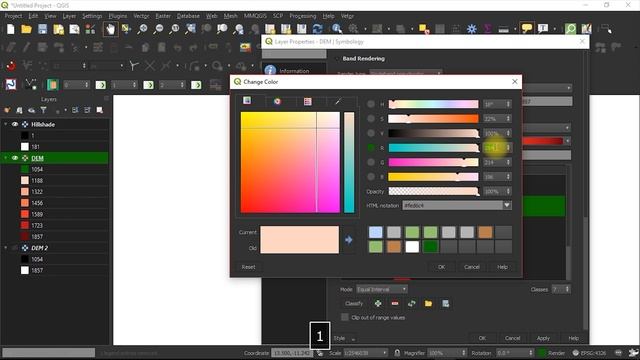Image resolution: width=640 pixels, height=360 pixels.
Task: Open the Information tab in Layer Properties
Action: point(294,71)
